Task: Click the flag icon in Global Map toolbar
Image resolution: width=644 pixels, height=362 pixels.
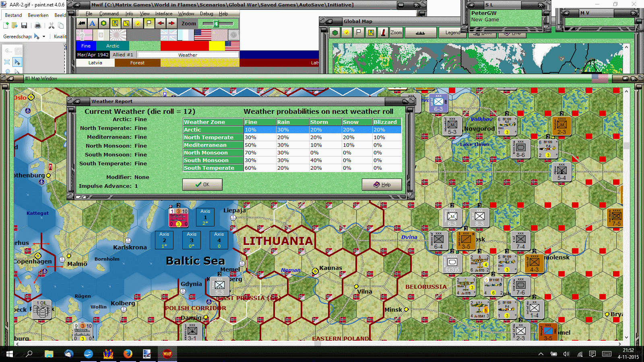Action: coord(359,33)
